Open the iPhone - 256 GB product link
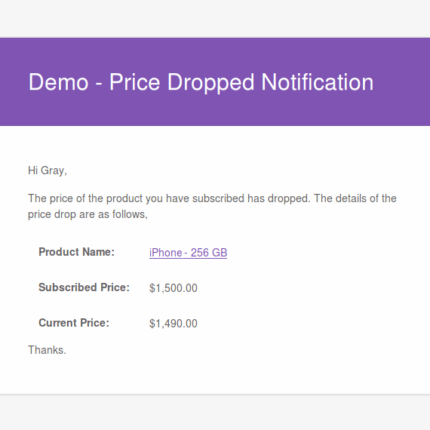The height and width of the screenshot is (430, 430). (x=188, y=253)
